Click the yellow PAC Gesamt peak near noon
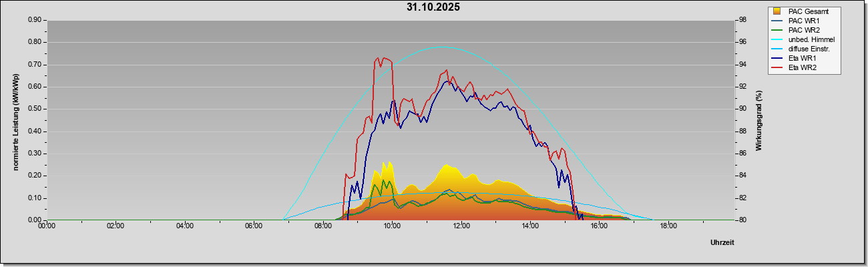The image size is (868, 267). [x=446, y=165]
